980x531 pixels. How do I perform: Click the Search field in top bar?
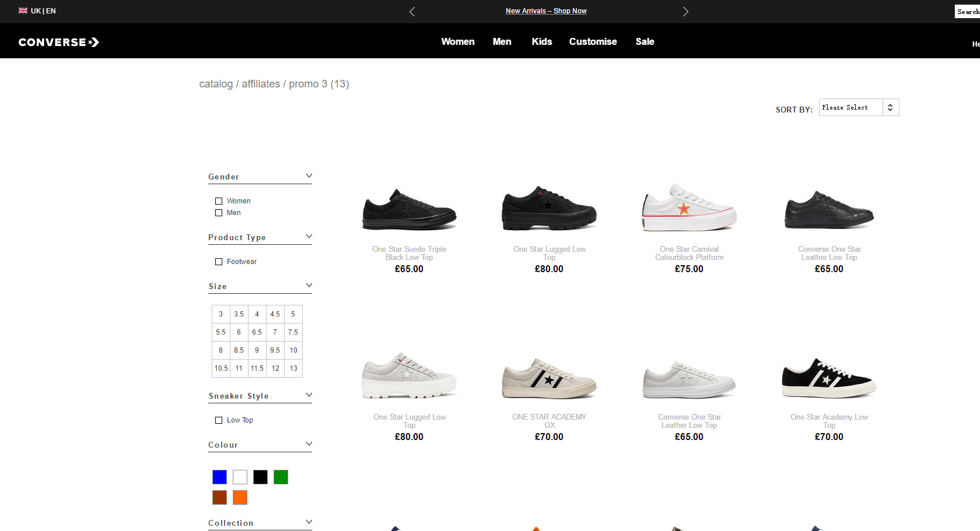pyautogui.click(x=967, y=11)
